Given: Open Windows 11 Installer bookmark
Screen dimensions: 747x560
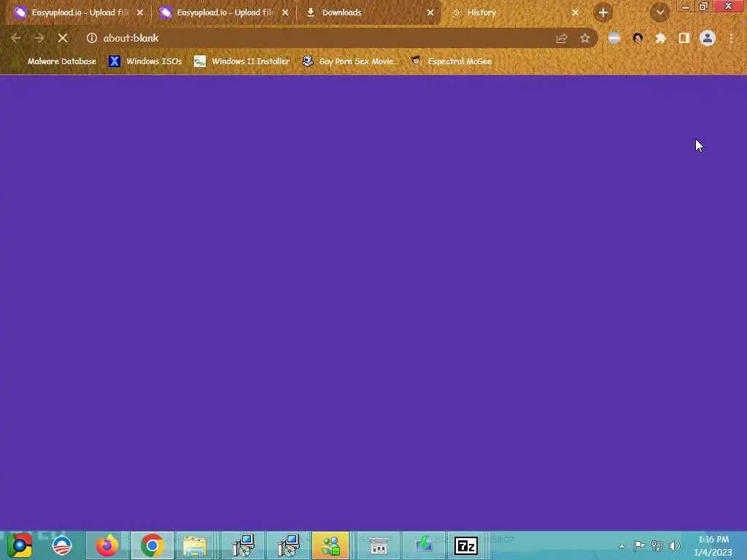Looking at the screenshot, I should tap(242, 61).
